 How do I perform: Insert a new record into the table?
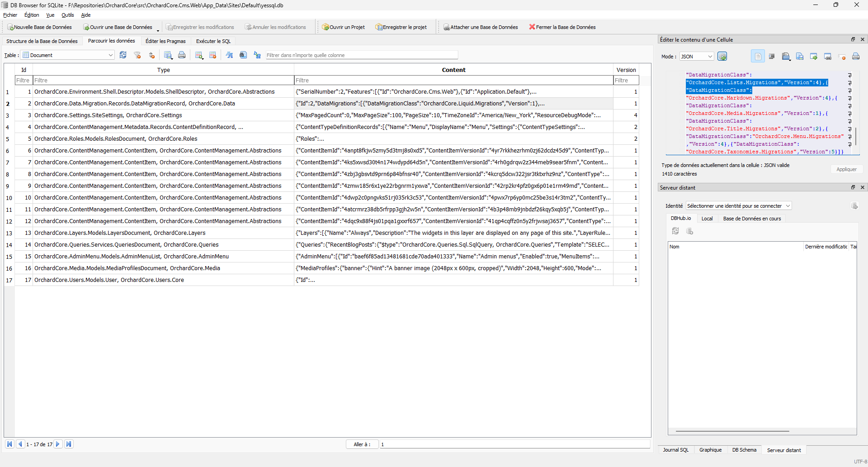pos(198,55)
